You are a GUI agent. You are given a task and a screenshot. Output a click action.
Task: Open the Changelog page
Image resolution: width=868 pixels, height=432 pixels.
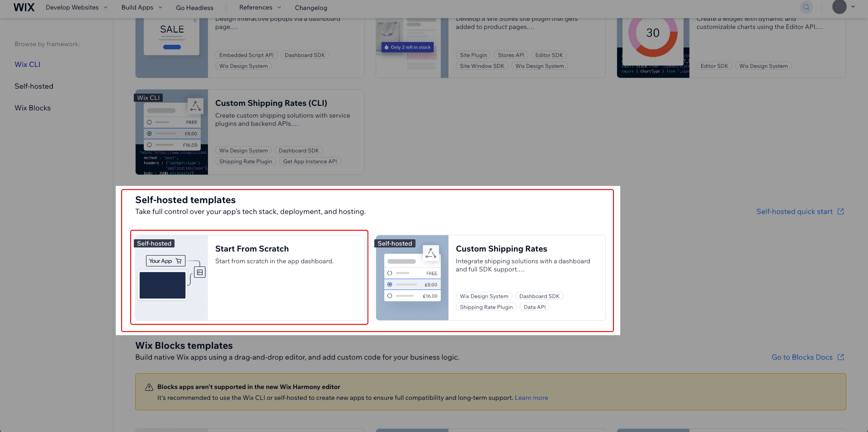coord(311,8)
